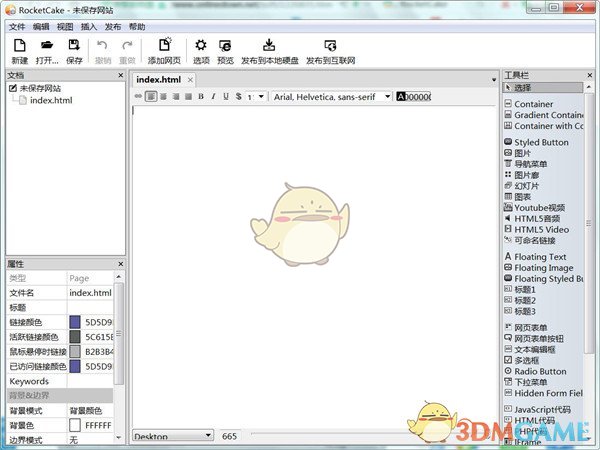Close the 工具栏 panel
Viewport: 600px width, 450px height.
point(590,75)
